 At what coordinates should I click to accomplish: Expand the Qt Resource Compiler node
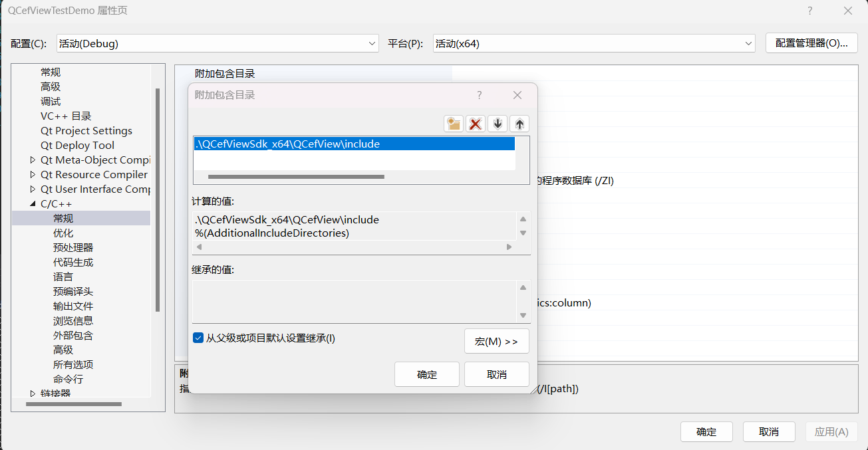pos(33,174)
